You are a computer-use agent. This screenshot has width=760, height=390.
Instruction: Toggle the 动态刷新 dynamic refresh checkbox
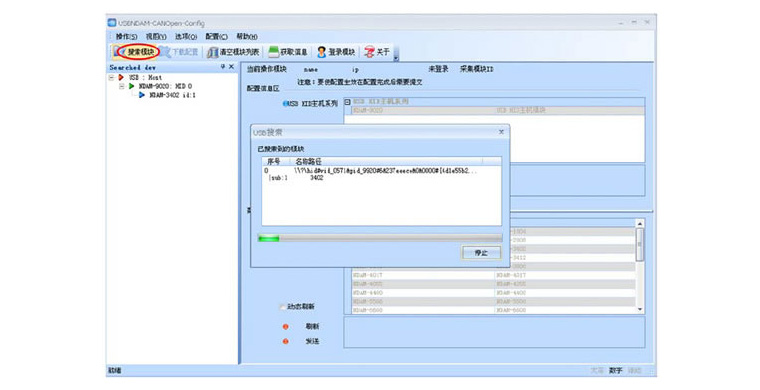click(282, 307)
